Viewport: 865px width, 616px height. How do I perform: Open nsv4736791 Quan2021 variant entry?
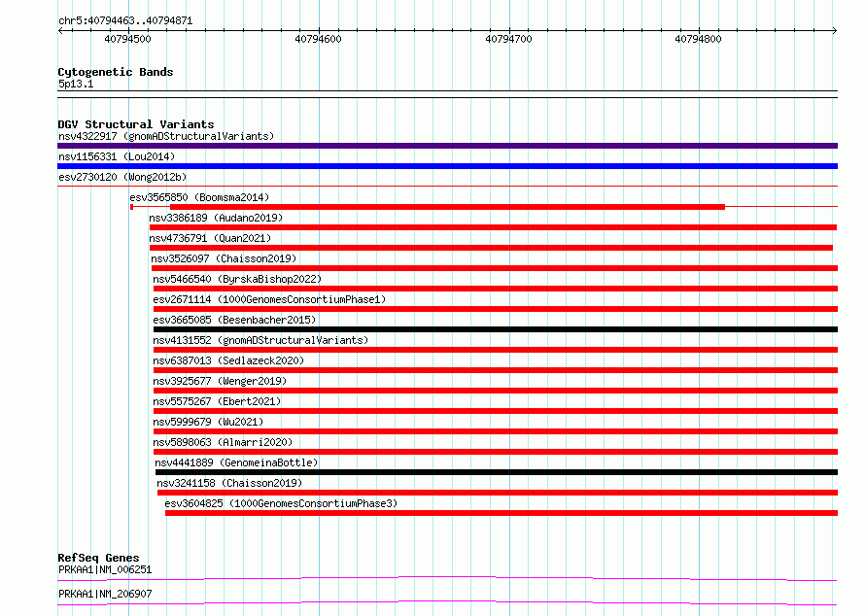coord(210,238)
